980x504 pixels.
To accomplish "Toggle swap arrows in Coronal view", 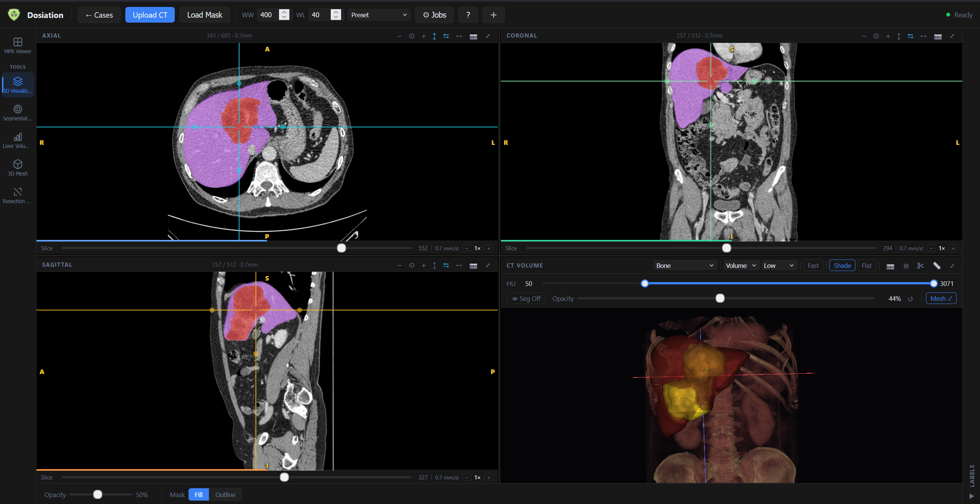I will pos(911,36).
